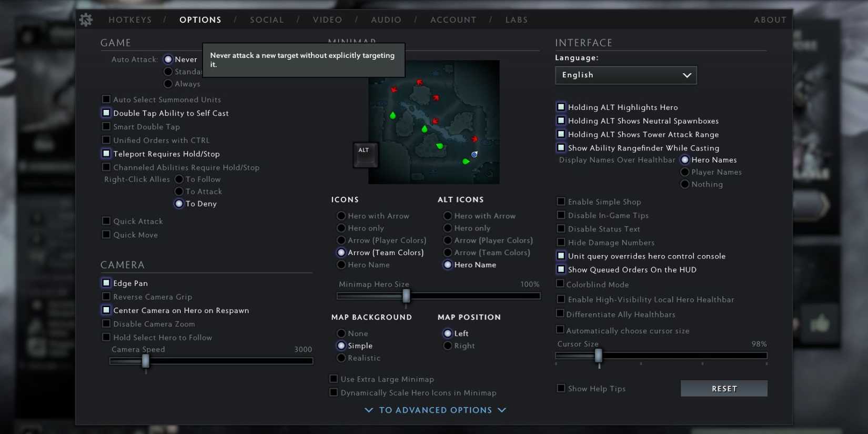Enable Reverse Camera Grip

tap(106, 297)
